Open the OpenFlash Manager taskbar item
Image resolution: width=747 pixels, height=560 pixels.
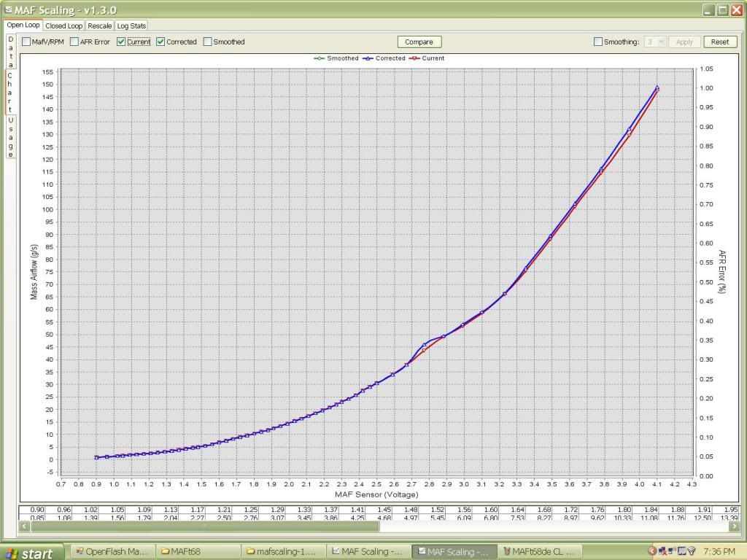pos(112,552)
